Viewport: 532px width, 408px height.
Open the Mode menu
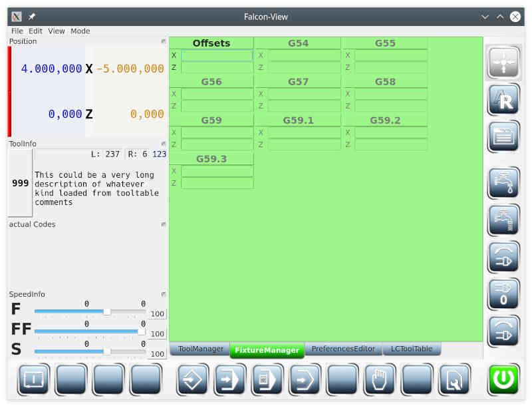[80, 31]
